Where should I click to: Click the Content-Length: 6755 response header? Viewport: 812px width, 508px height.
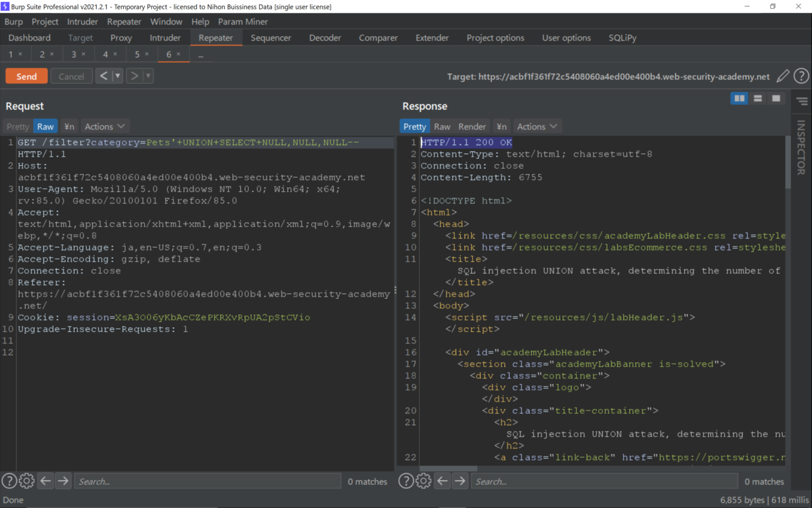tap(481, 177)
